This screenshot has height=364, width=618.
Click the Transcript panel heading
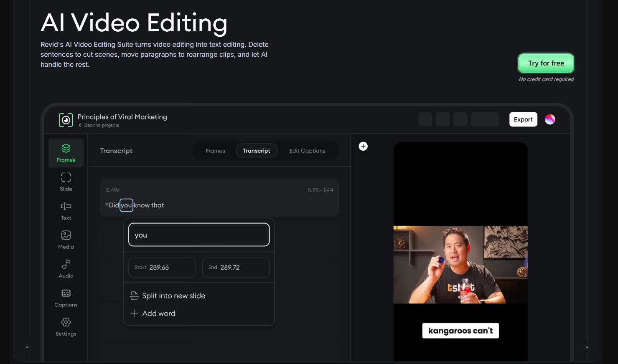point(116,151)
